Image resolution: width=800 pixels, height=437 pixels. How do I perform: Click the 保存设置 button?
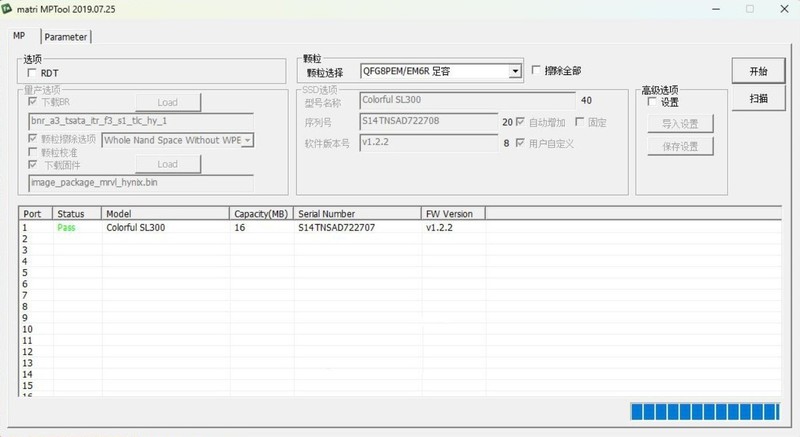coord(680,146)
